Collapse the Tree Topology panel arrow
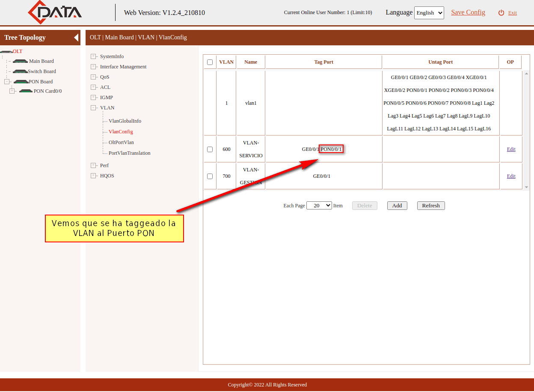The height and width of the screenshot is (392, 534). pos(76,38)
